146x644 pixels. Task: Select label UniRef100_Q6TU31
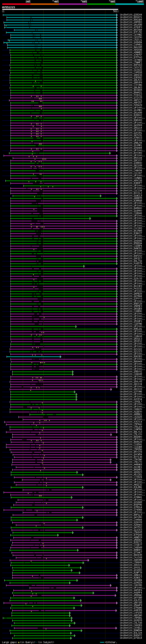click(x=131, y=135)
